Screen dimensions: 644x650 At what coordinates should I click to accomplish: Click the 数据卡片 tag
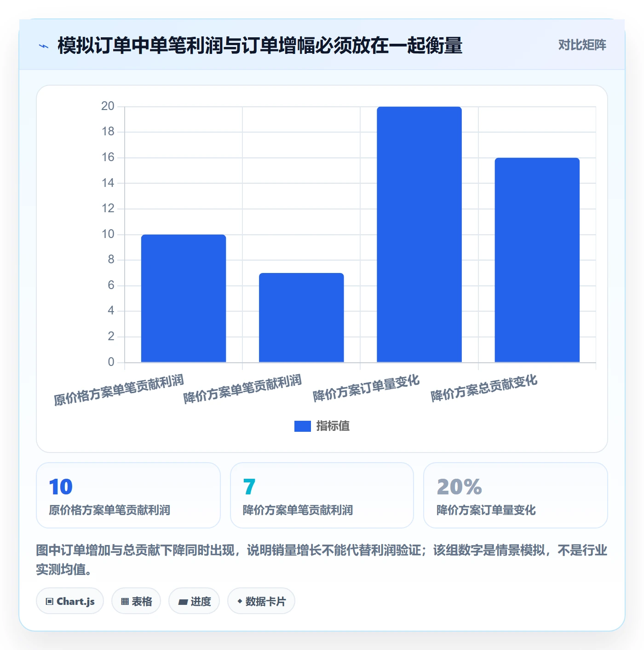(x=261, y=601)
